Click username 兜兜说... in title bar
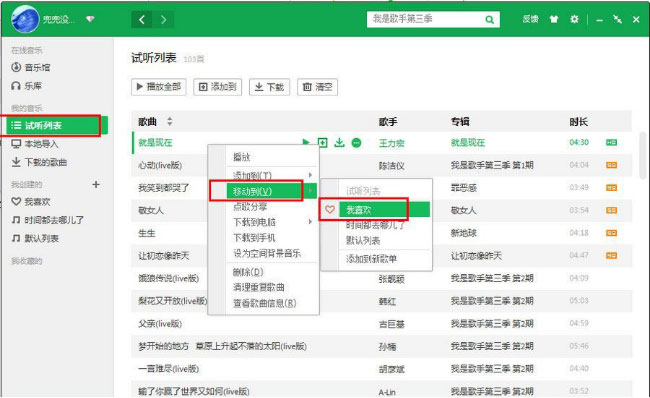The width and height of the screenshot is (650, 398). coord(59,19)
